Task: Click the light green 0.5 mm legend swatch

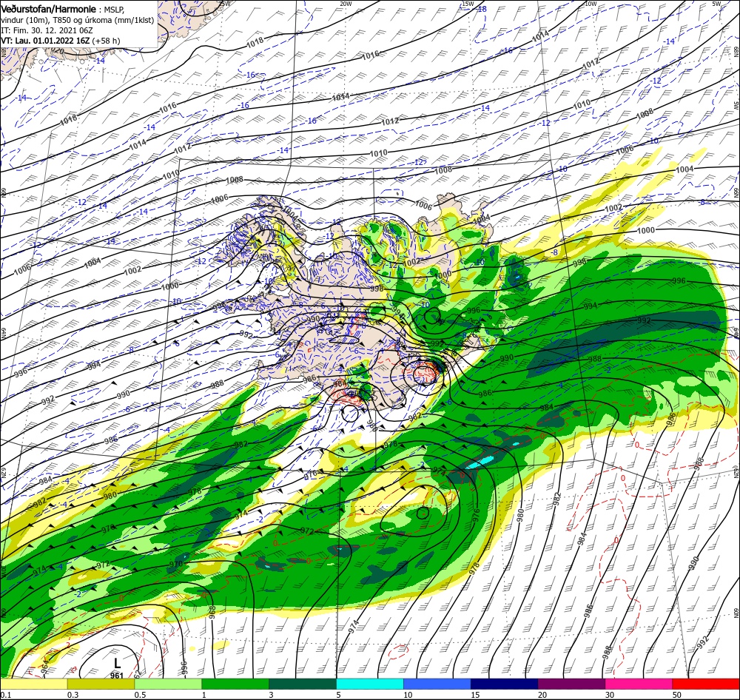Action: pyautogui.click(x=168, y=684)
